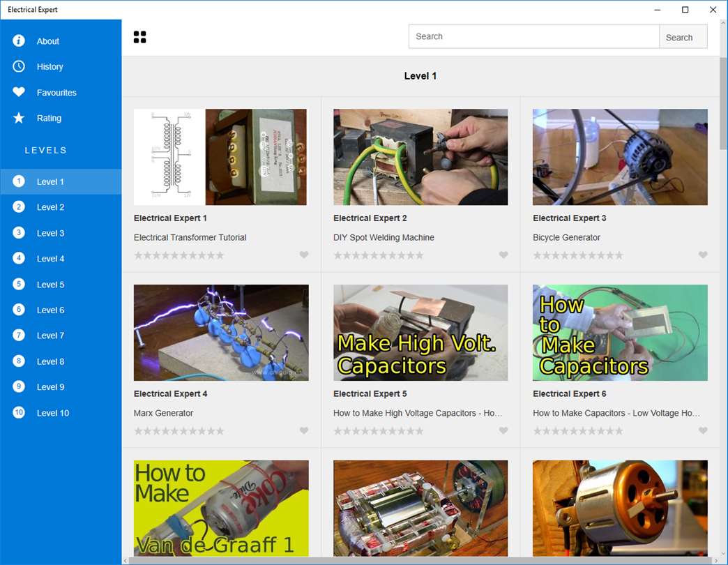This screenshot has width=728, height=565.
Task: Click the Search button
Action: point(683,37)
